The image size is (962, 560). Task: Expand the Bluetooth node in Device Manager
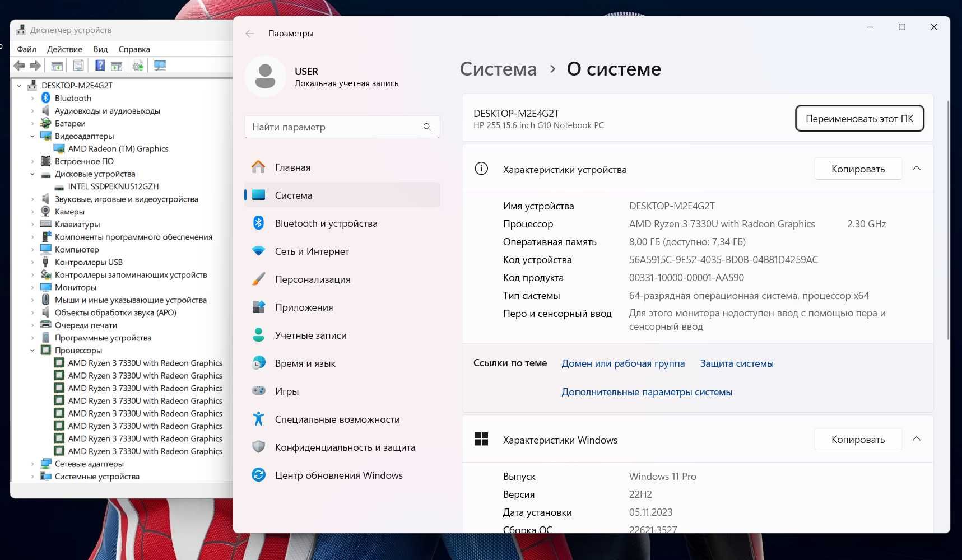pyautogui.click(x=32, y=98)
